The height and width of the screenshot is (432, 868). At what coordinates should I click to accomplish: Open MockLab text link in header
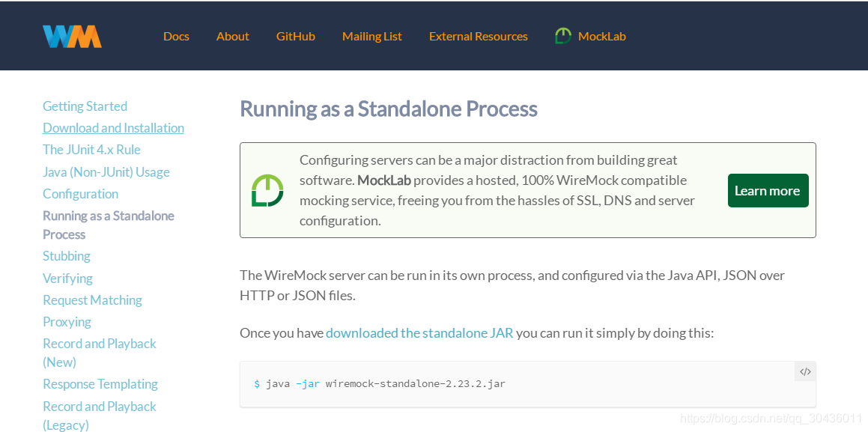pyautogui.click(x=601, y=37)
